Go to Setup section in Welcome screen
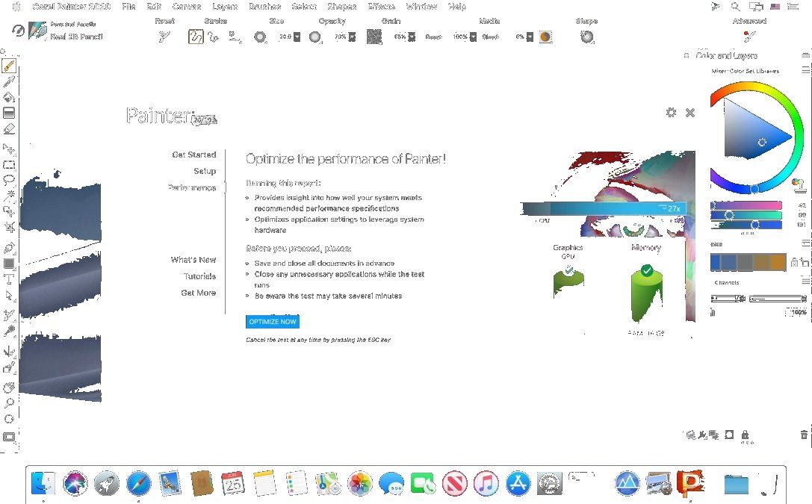812x504 pixels. coord(205,171)
